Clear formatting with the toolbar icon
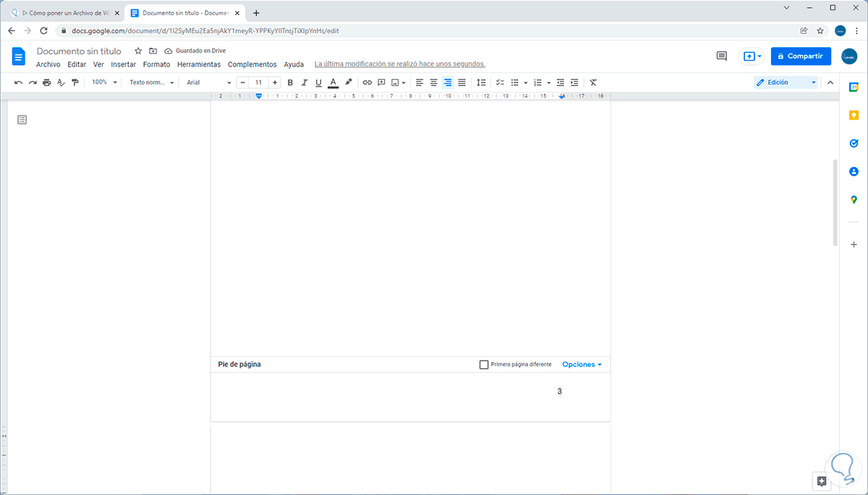 (x=593, y=82)
